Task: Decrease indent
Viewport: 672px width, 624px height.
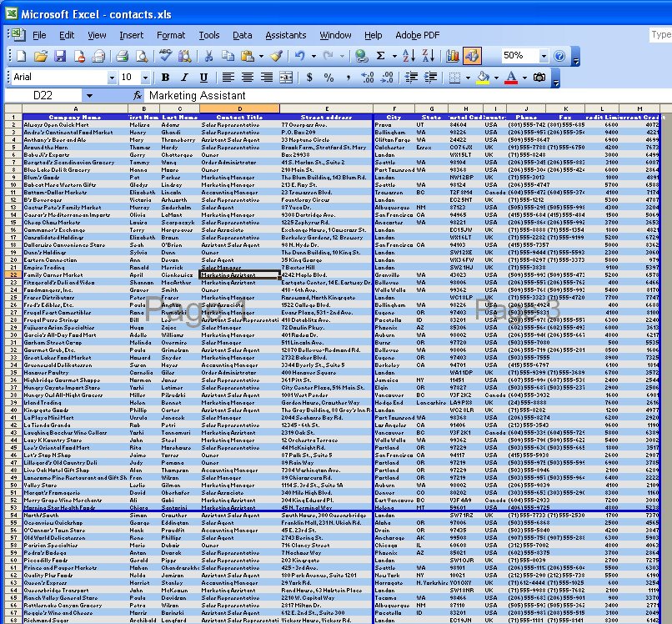Action: point(411,78)
